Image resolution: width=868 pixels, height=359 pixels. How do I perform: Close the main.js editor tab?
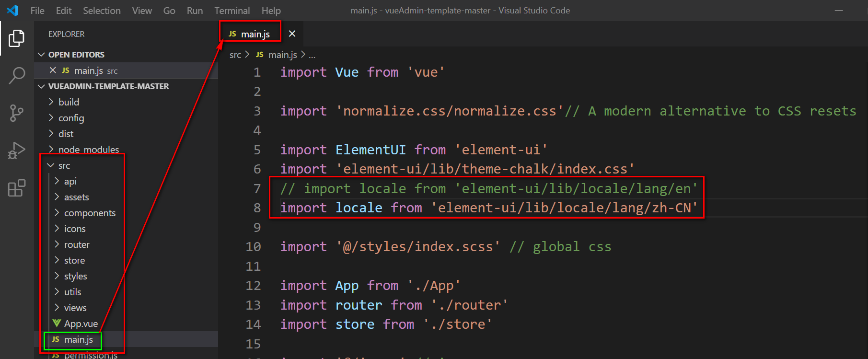[x=292, y=34]
